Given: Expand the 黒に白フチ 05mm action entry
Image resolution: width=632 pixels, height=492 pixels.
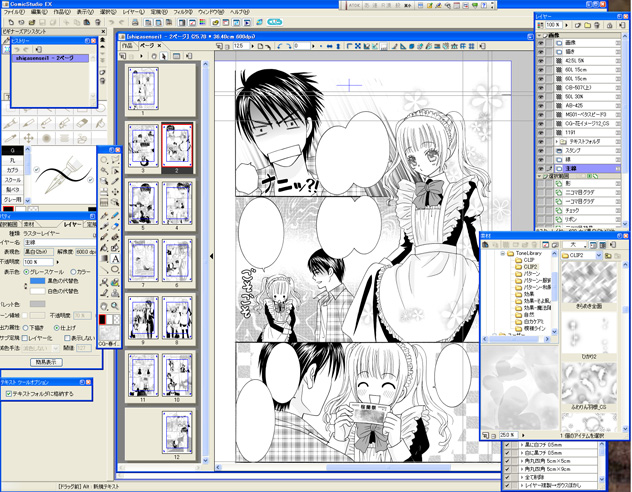Looking at the screenshot, I should (522, 445).
